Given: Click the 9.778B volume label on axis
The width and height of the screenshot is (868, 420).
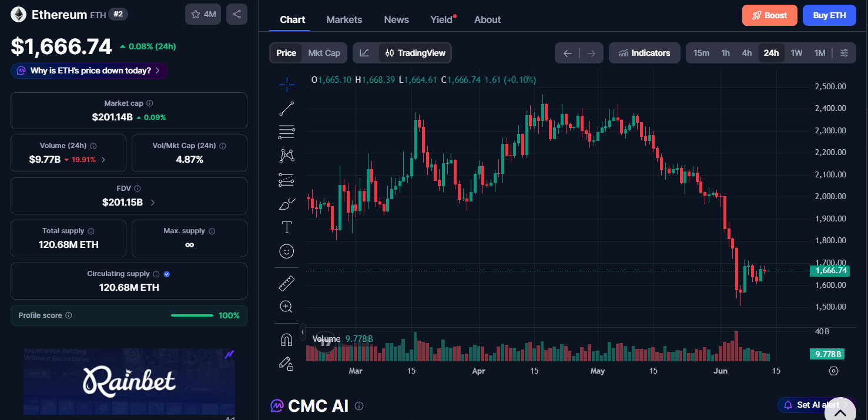Looking at the screenshot, I should coord(827,354).
